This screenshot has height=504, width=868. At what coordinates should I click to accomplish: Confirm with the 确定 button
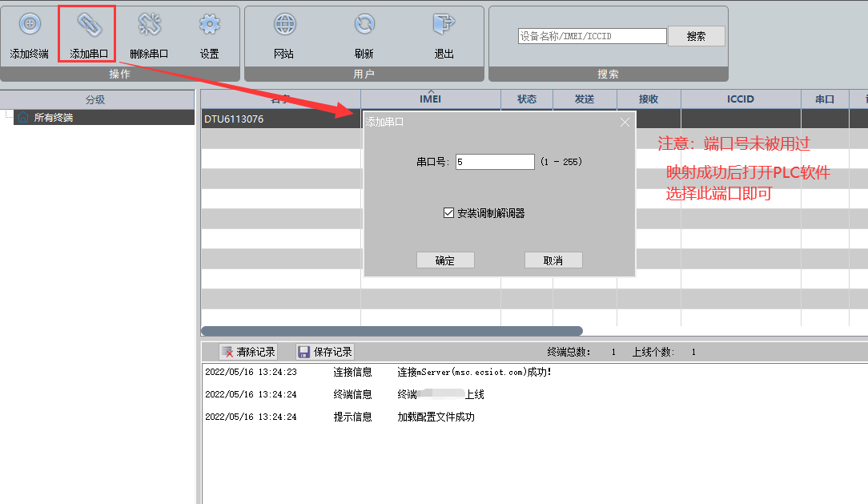pyautogui.click(x=445, y=260)
